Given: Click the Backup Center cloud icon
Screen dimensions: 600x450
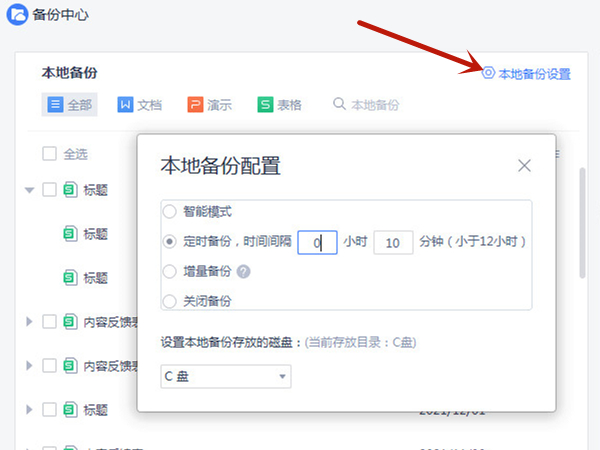Looking at the screenshot, I should pyautogui.click(x=19, y=19).
